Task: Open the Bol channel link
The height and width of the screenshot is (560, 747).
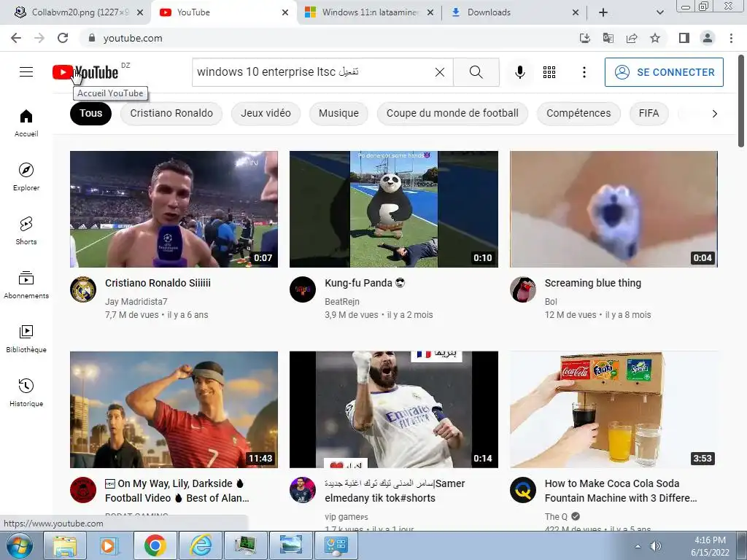Action: pos(551,301)
